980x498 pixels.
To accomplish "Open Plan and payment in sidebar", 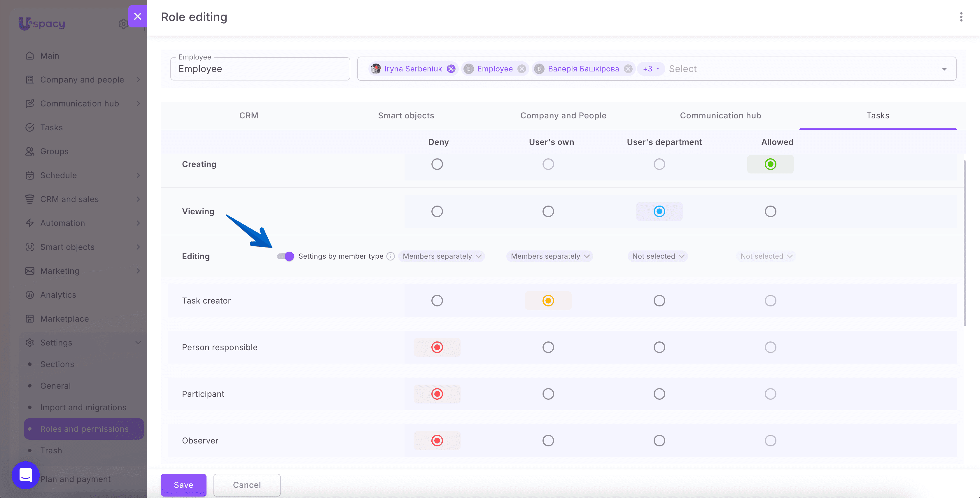I will tap(75, 479).
